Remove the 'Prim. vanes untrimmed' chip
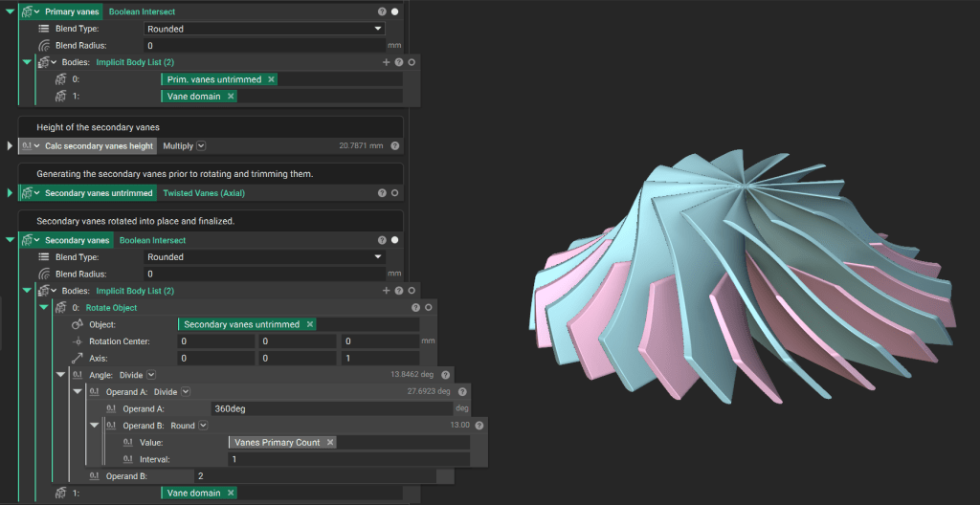The width and height of the screenshot is (980, 505). [x=271, y=79]
